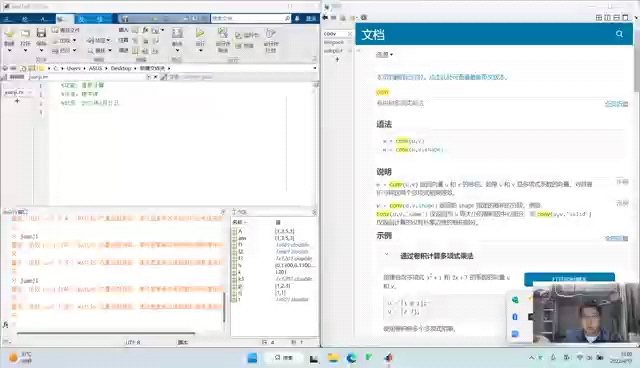Screen dimensions: 640x368
Task: Select the tiled layout icon in help browser
Action: (x=599, y=18)
